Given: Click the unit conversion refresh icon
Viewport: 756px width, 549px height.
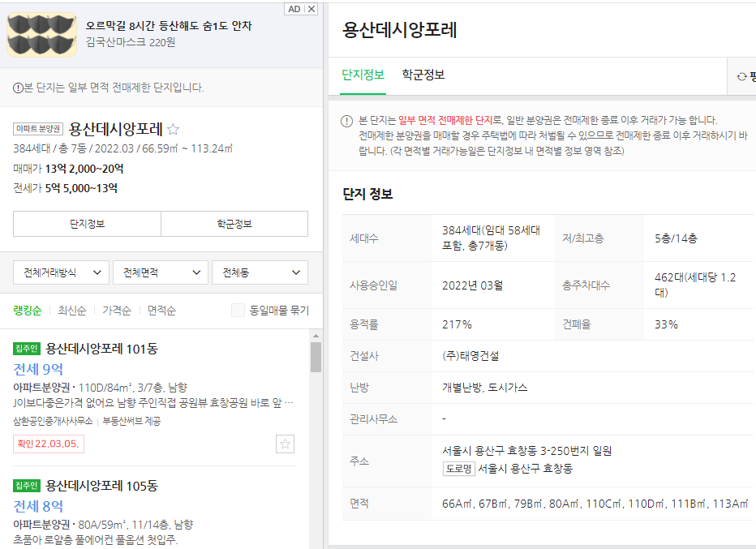Looking at the screenshot, I should 741,77.
